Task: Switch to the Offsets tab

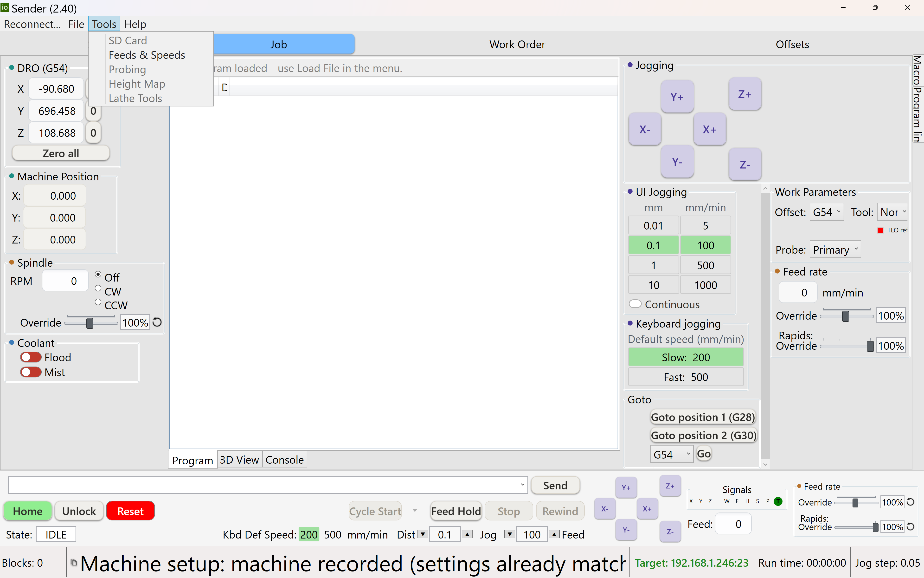Action: [x=792, y=44]
